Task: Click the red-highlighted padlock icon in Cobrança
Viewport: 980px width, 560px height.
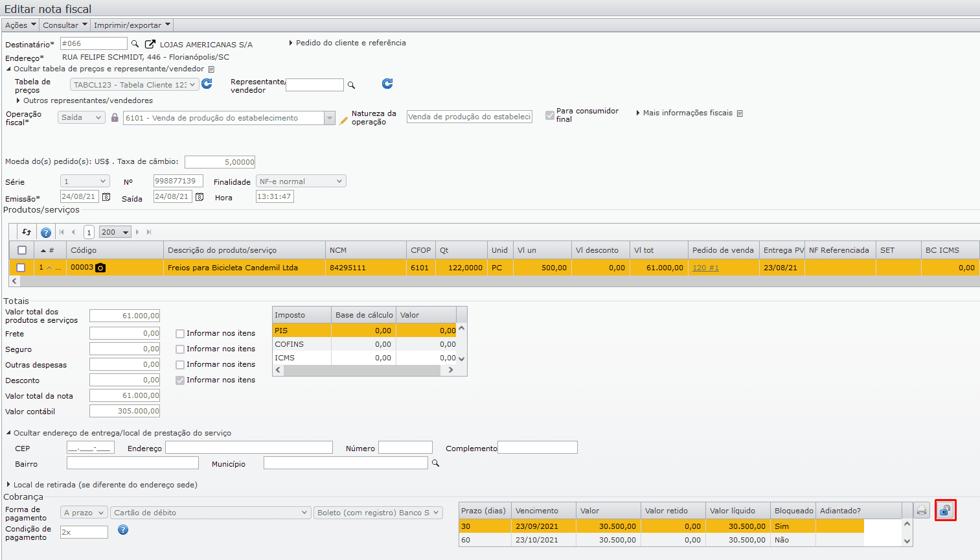Action: [x=945, y=511]
